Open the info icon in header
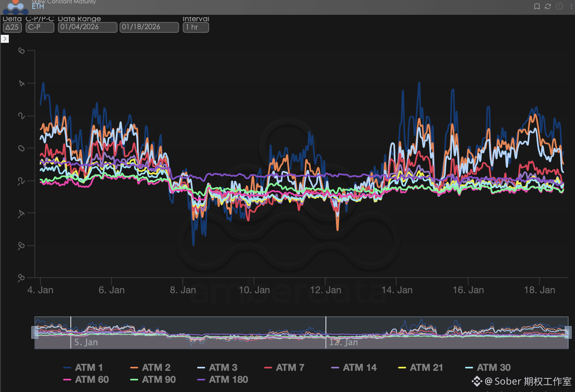The image size is (575, 392). click(x=559, y=6)
